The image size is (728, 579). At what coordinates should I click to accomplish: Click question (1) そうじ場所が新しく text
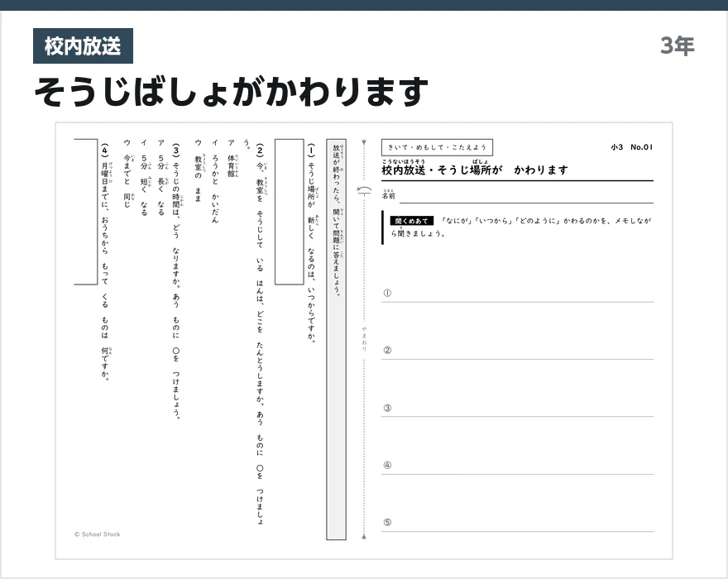[x=311, y=243]
